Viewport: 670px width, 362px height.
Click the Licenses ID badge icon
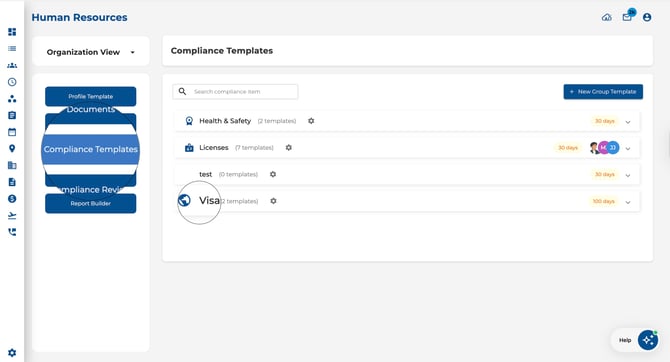pos(189,148)
